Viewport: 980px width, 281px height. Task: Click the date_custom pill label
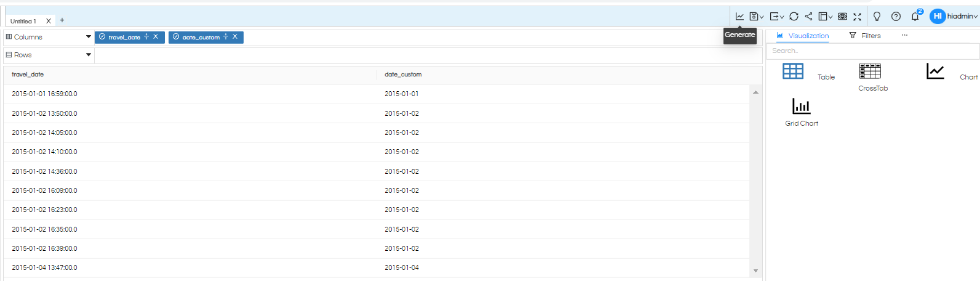pos(201,38)
